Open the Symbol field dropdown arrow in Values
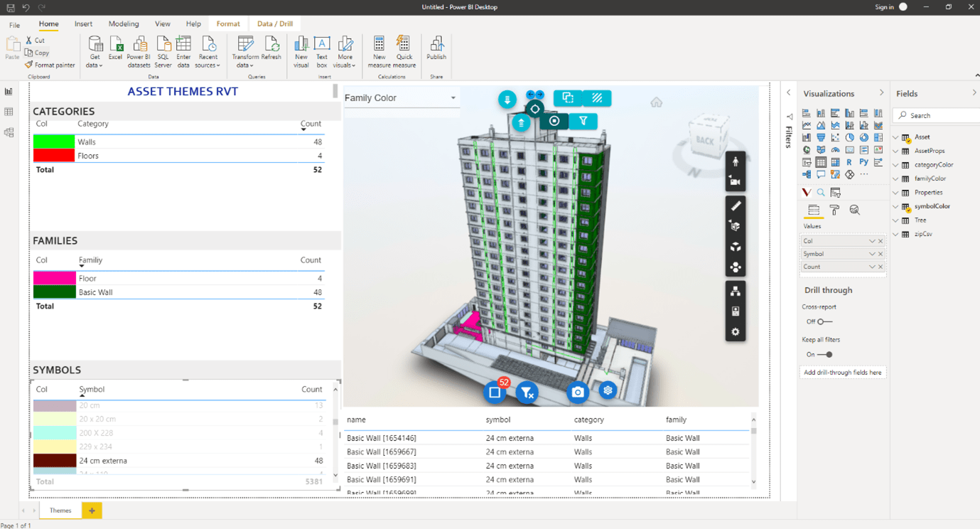 pos(872,254)
